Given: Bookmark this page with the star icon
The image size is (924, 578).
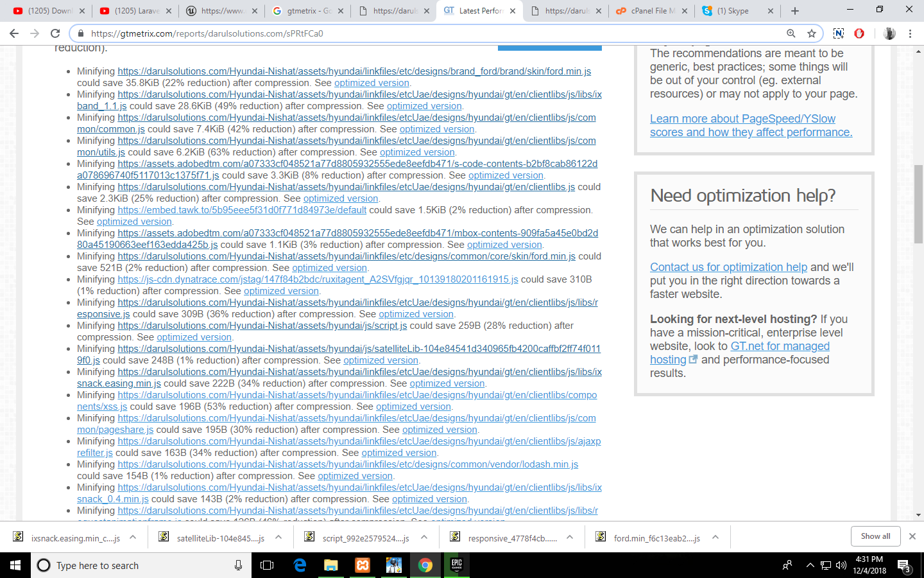Looking at the screenshot, I should (x=812, y=33).
